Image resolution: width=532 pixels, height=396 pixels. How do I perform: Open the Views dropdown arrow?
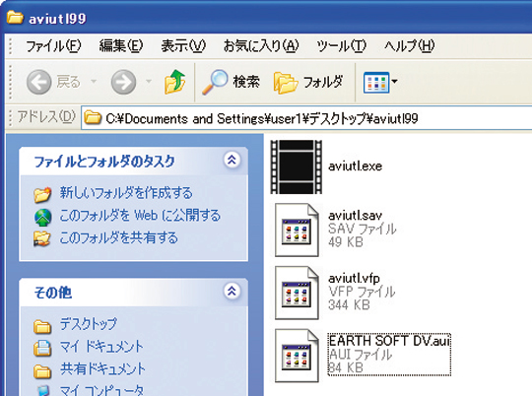(395, 82)
